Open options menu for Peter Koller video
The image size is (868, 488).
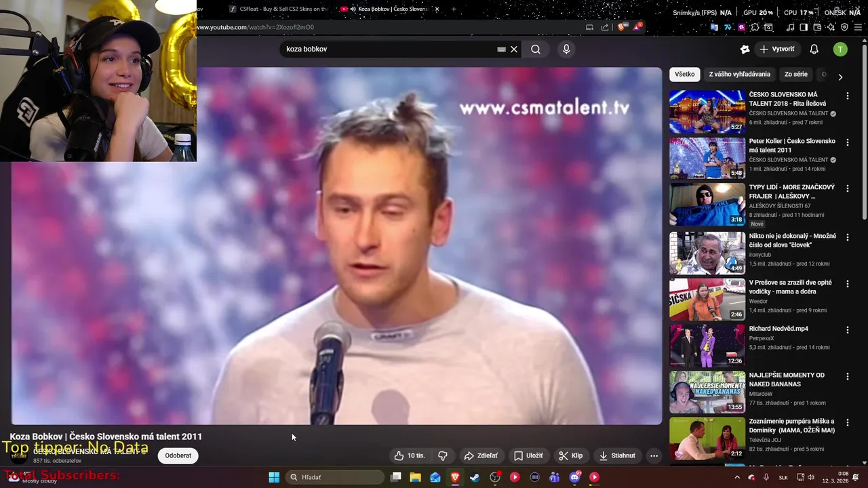(x=847, y=142)
